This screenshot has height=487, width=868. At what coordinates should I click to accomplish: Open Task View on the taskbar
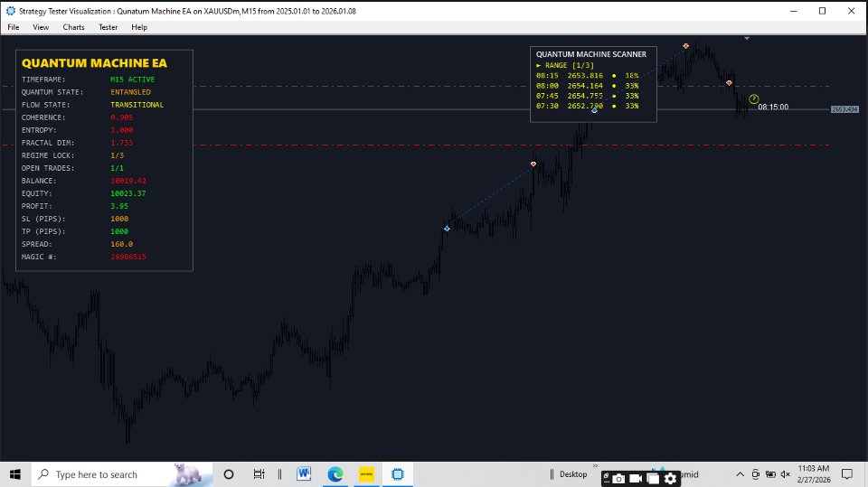pos(259,474)
